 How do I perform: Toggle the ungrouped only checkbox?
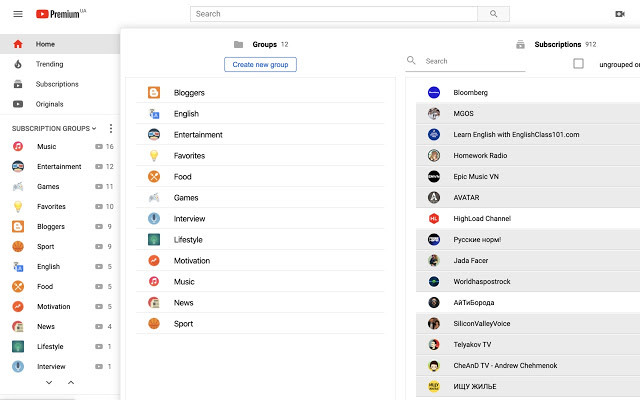click(x=578, y=64)
